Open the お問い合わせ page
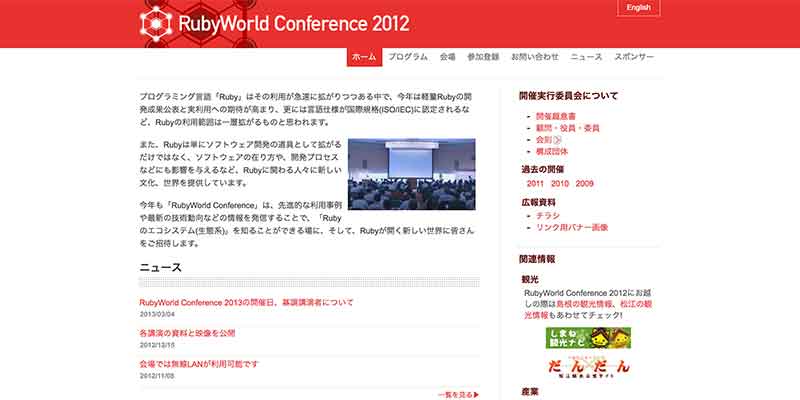This screenshot has width=800, height=400. point(535,57)
